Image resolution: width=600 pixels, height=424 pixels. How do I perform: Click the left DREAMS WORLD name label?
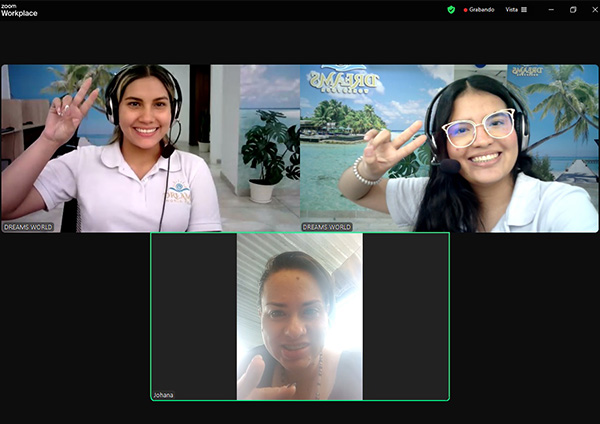tap(28, 227)
